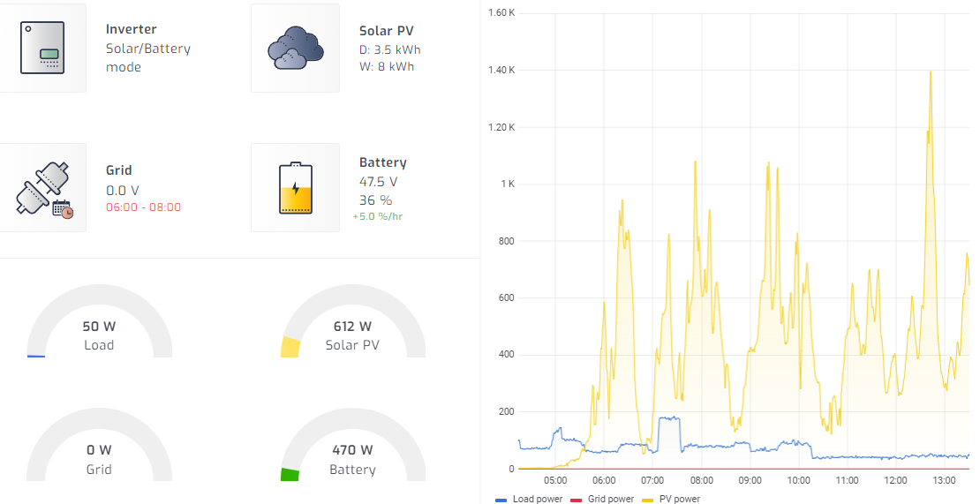Click the load power bump after 07:00

point(669,418)
